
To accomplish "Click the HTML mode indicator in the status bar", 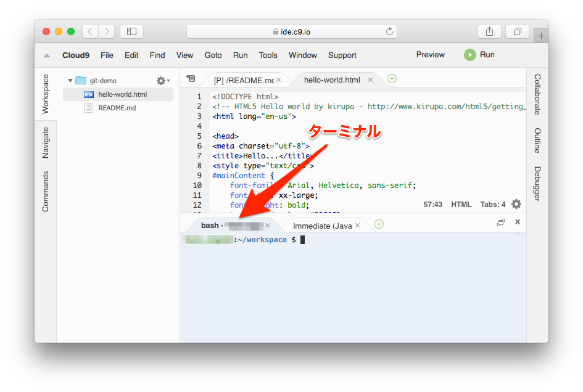I will pyautogui.click(x=461, y=204).
